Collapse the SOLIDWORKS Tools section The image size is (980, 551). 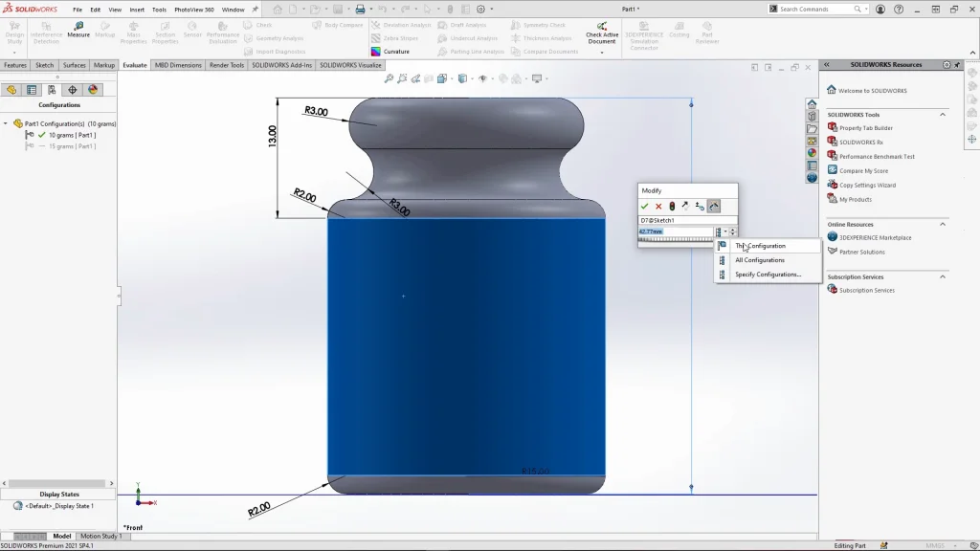tap(943, 115)
